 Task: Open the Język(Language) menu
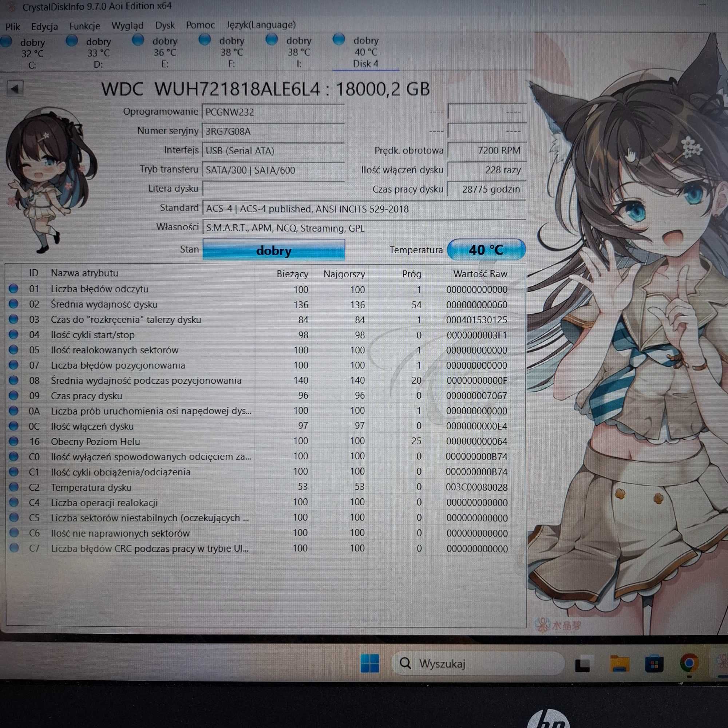[261, 25]
